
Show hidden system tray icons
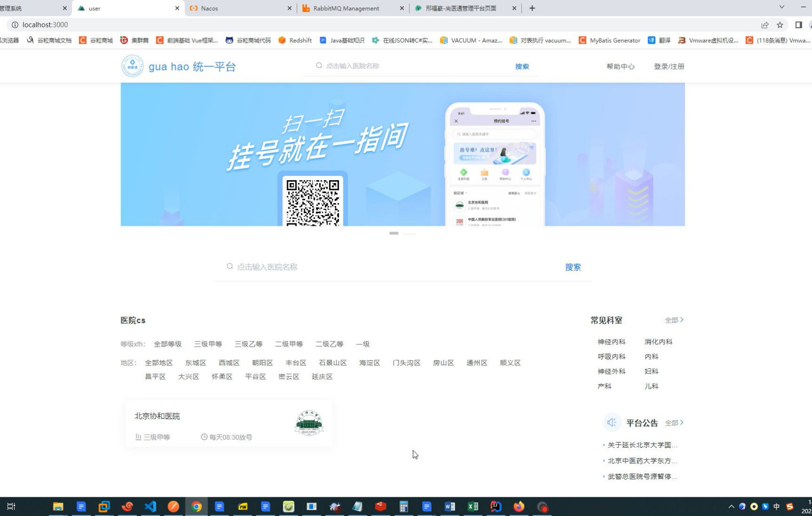pos(731,507)
